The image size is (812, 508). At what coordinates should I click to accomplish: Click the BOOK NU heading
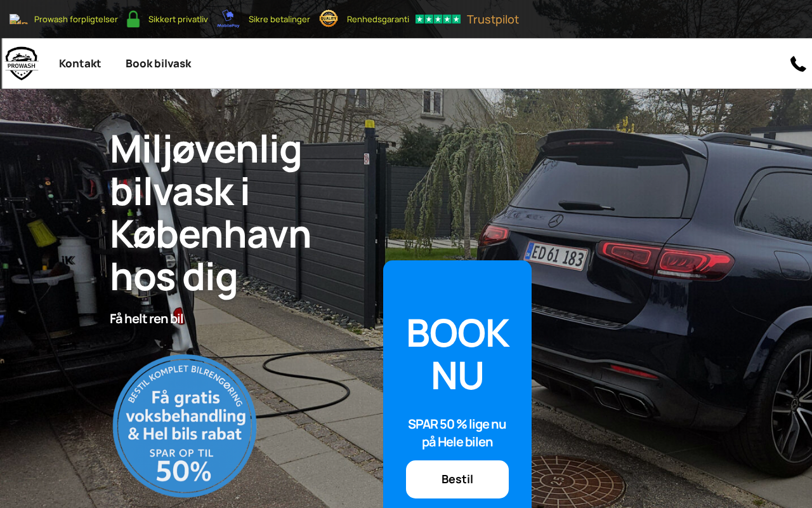pos(457,354)
